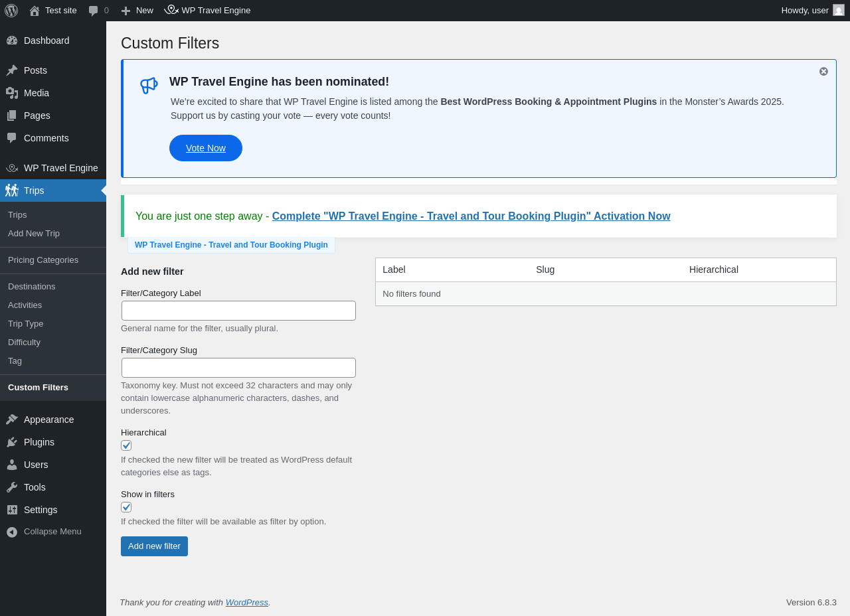
Task: Dismiss the nomination notice
Action: point(823,72)
